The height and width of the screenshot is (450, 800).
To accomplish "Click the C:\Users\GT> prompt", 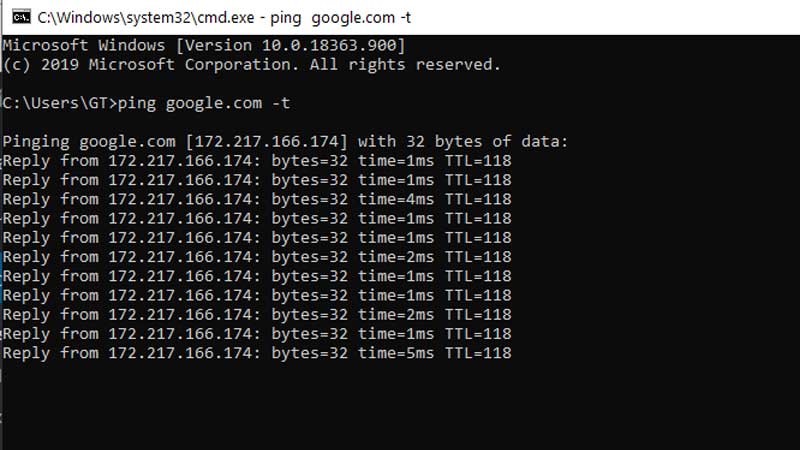I will (x=60, y=103).
